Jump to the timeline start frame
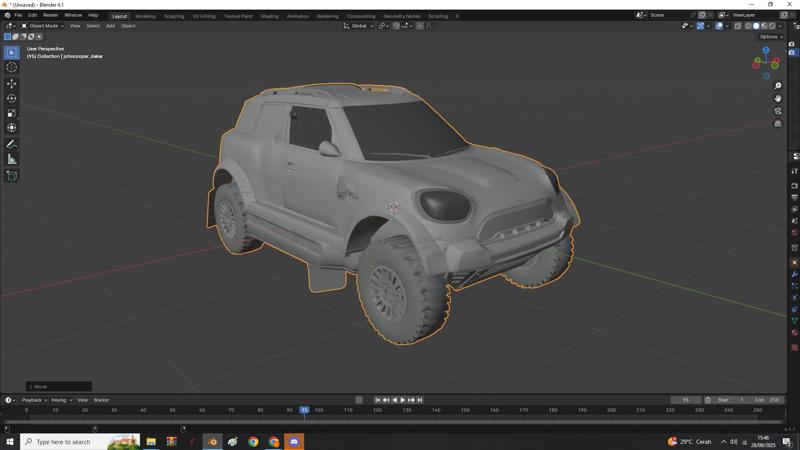 pyautogui.click(x=378, y=400)
